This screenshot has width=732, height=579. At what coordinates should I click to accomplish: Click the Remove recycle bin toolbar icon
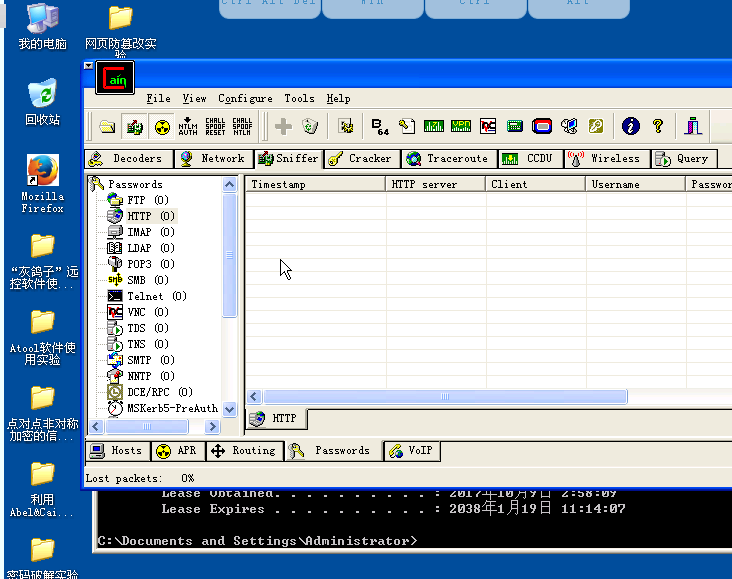pyautogui.click(x=310, y=127)
